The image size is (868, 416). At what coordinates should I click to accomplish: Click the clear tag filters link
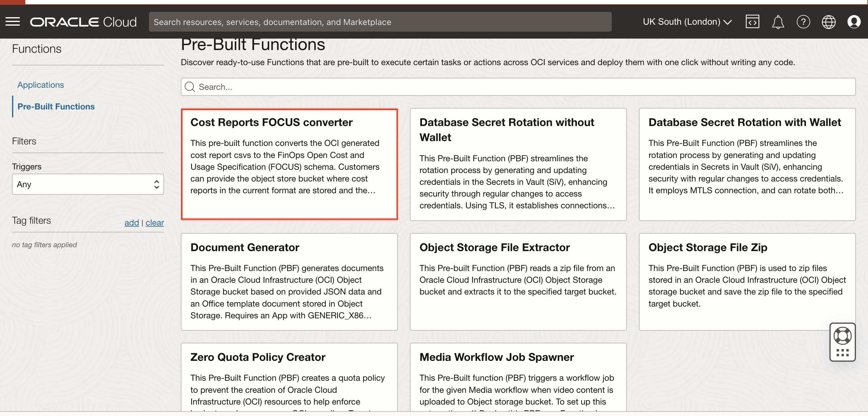[x=154, y=223]
